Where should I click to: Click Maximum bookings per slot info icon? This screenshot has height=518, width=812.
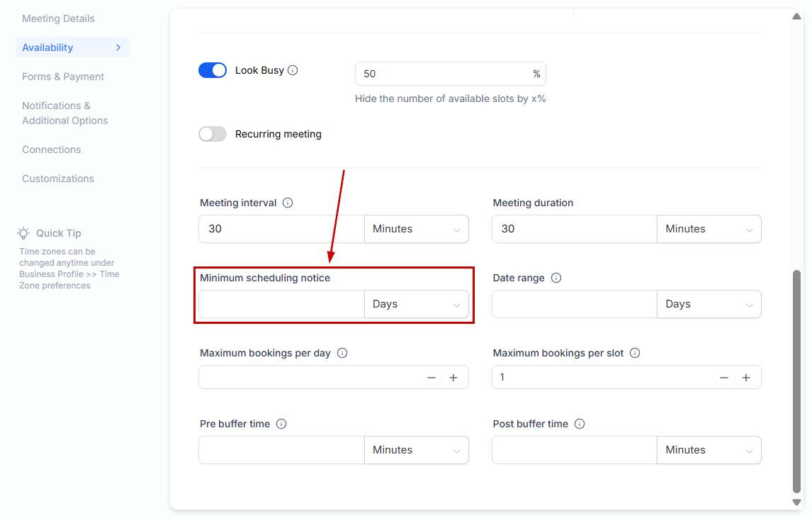tap(635, 353)
